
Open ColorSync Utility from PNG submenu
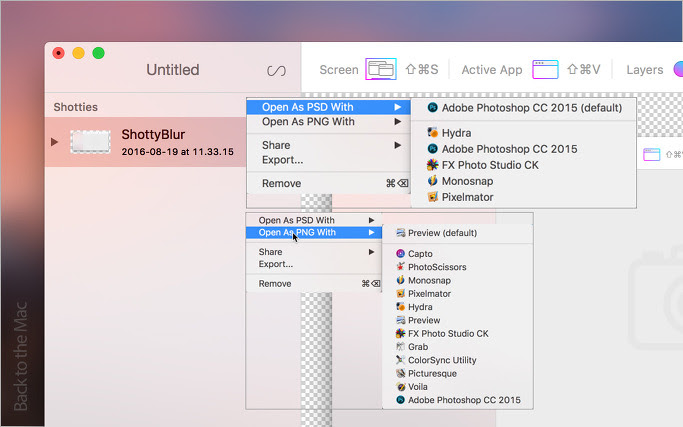[457, 360]
